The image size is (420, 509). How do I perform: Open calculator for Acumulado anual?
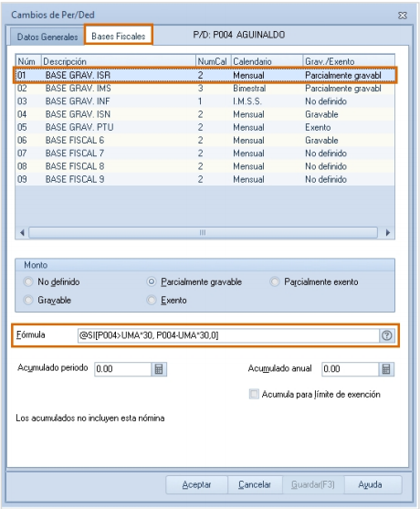point(386,369)
